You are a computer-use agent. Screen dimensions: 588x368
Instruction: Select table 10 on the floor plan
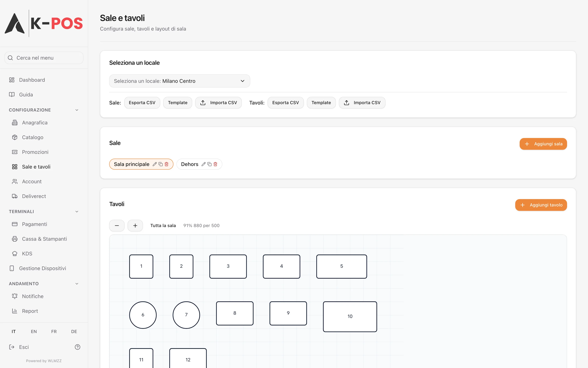pyautogui.click(x=350, y=317)
